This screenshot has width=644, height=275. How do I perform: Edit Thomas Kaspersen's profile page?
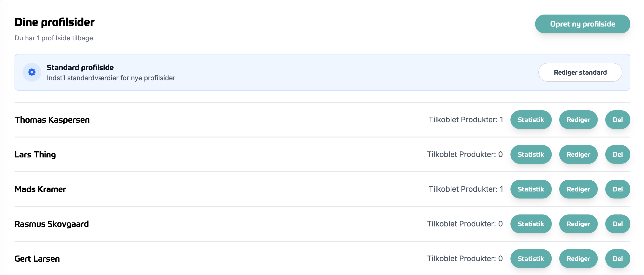coord(578,120)
